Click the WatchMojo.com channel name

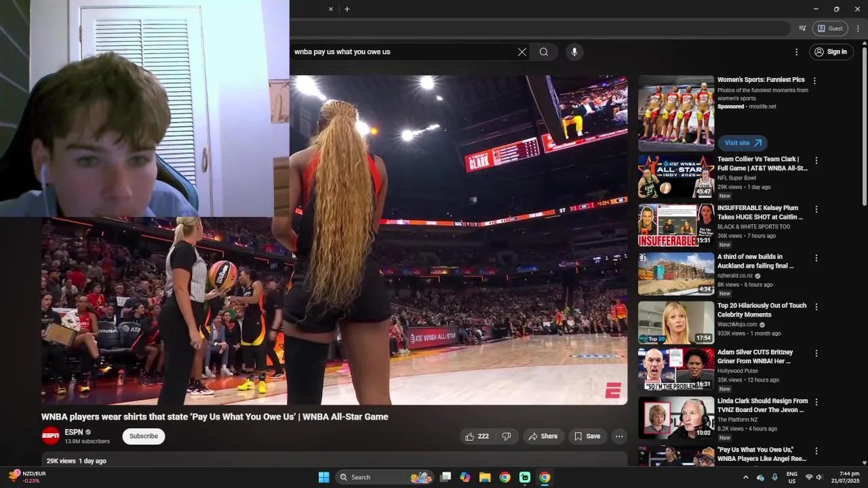point(737,325)
